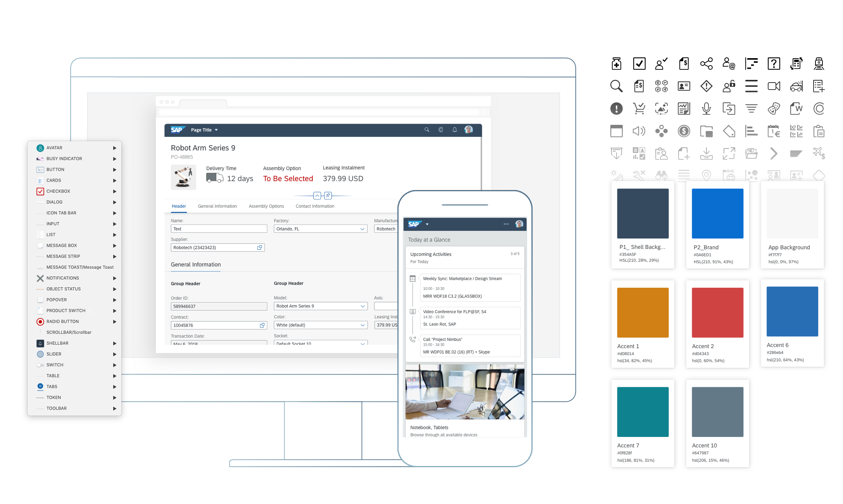Click the warning/alert exclamation icon
Image resolution: width=843 pixels, height=504 pixels.
tap(614, 109)
